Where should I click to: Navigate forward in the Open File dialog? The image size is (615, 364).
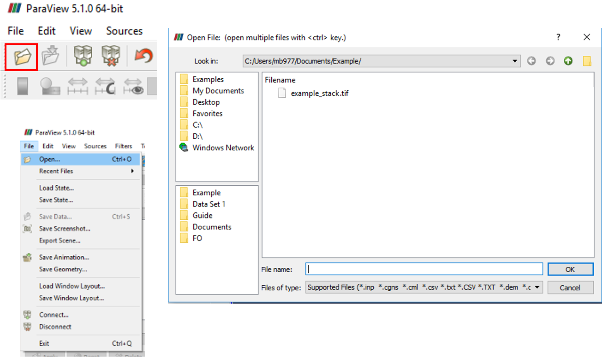(550, 61)
